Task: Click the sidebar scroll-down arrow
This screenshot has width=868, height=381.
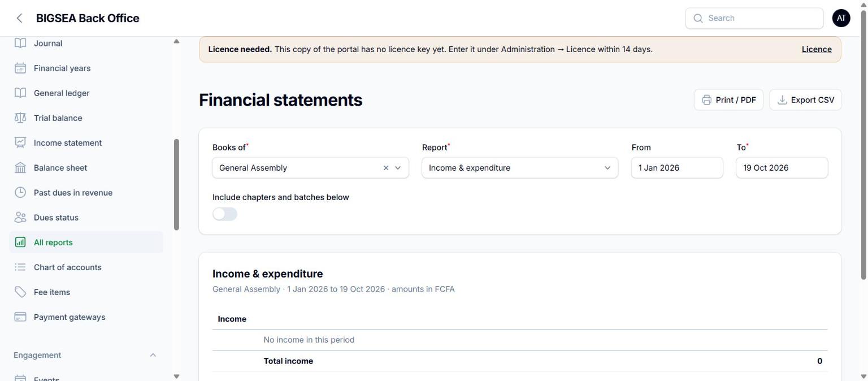Action: 176,376
